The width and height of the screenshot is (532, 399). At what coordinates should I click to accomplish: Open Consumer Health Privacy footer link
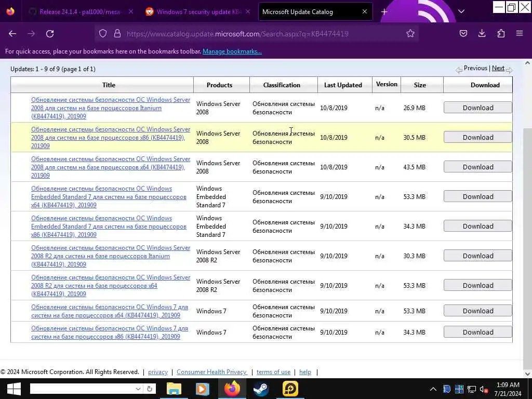212,372
